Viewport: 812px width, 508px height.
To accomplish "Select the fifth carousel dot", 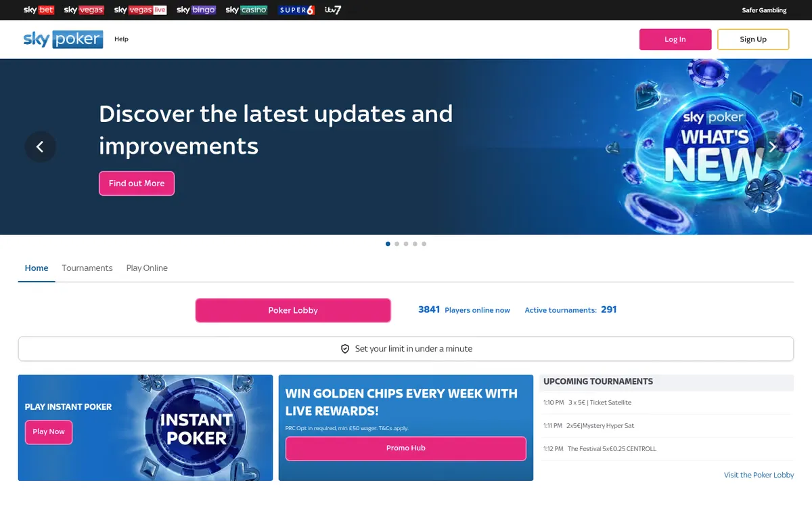I will point(424,244).
